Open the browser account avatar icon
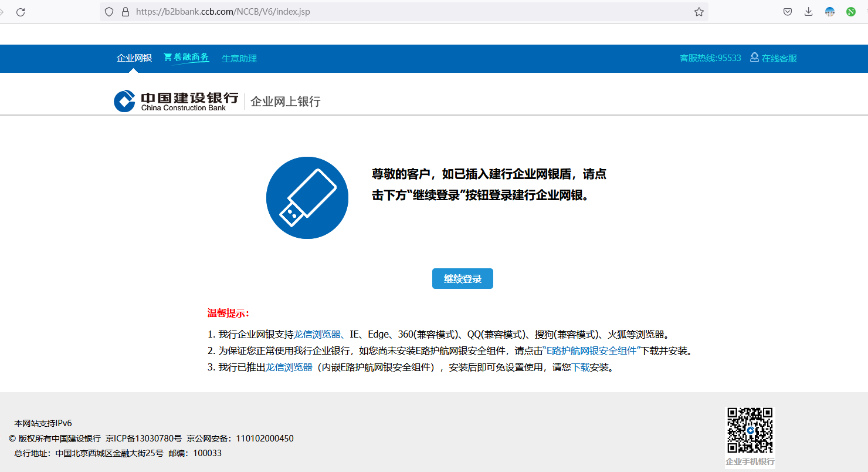The height and width of the screenshot is (472, 868). tap(829, 12)
